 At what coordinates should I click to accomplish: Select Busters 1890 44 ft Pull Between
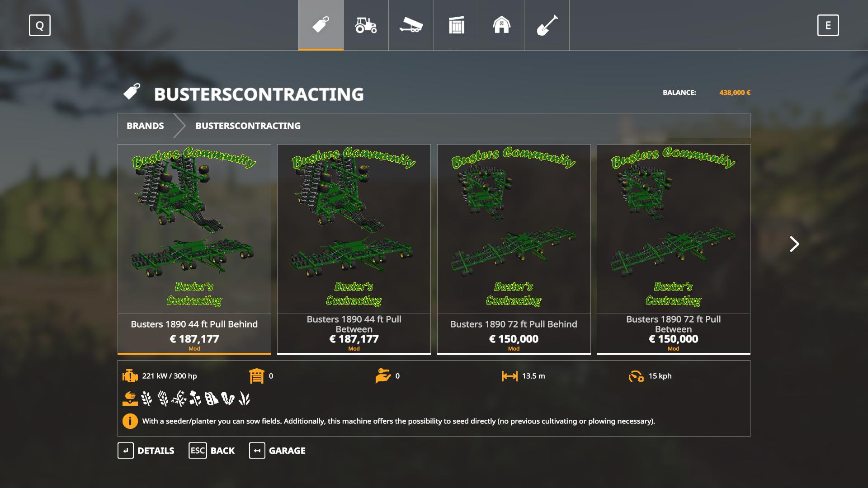(354, 249)
